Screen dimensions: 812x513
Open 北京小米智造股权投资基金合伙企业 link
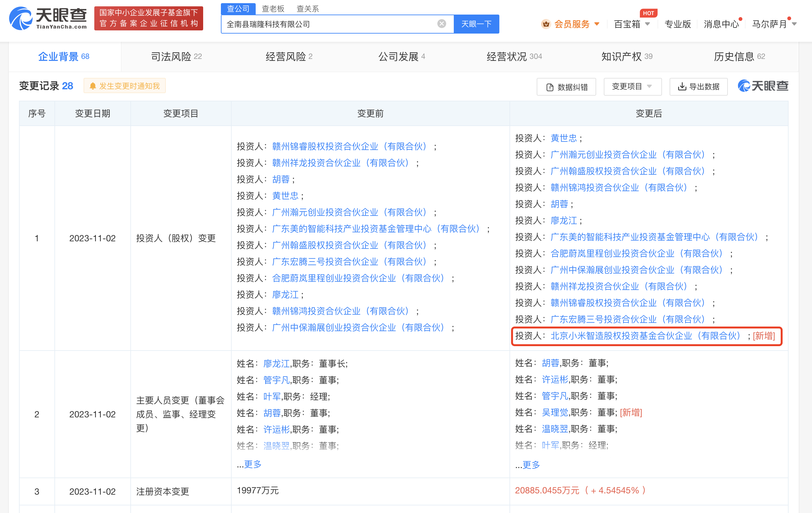pos(646,336)
